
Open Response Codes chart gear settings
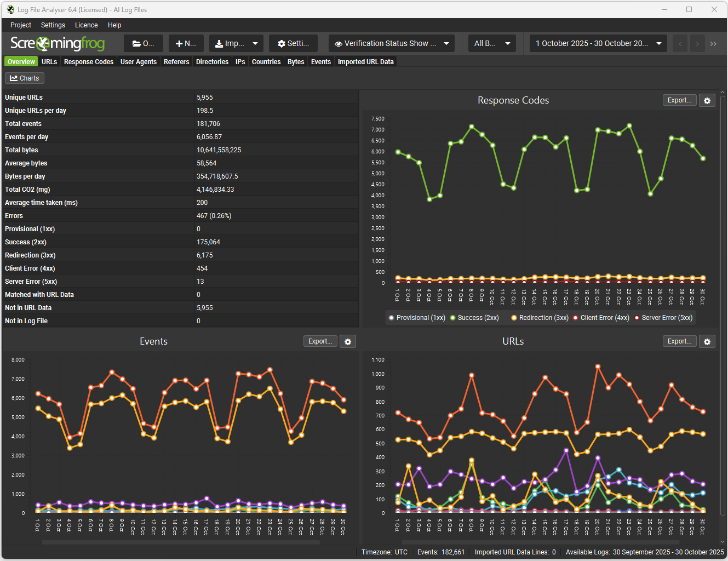click(707, 101)
